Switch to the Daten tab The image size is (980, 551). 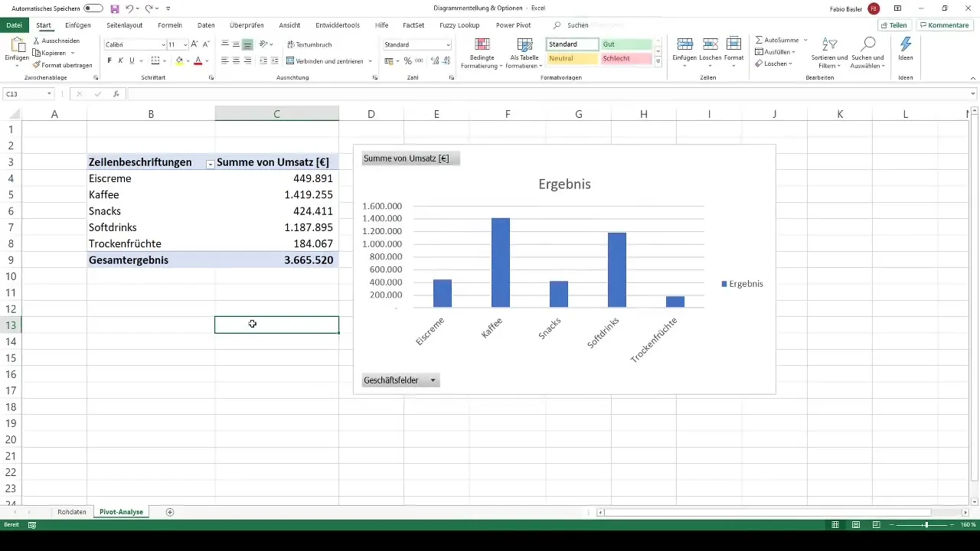206,24
